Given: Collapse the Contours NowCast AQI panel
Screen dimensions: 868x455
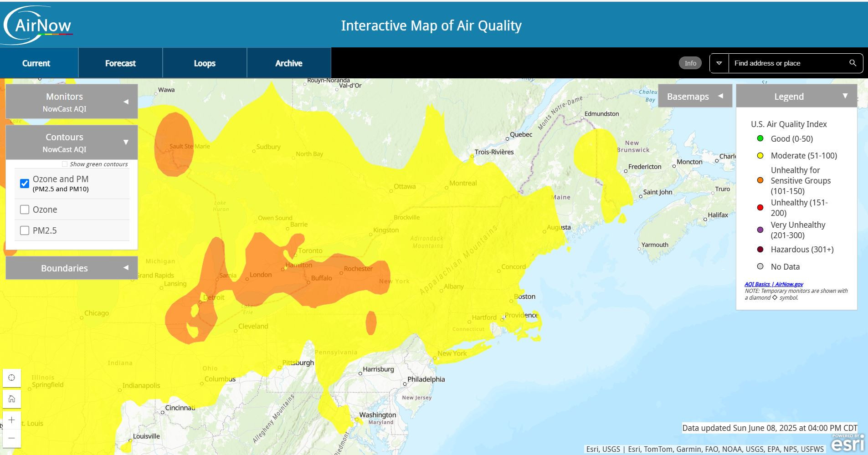Looking at the screenshot, I should pyautogui.click(x=72, y=142).
